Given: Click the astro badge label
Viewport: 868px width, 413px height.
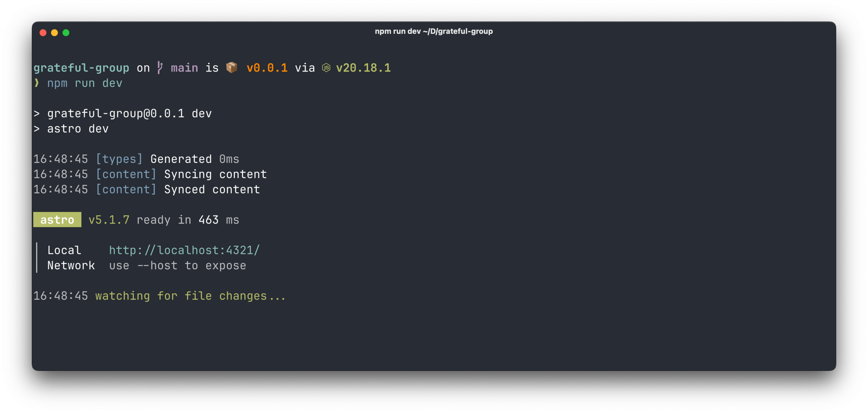Looking at the screenshot, I should (57, 220).
